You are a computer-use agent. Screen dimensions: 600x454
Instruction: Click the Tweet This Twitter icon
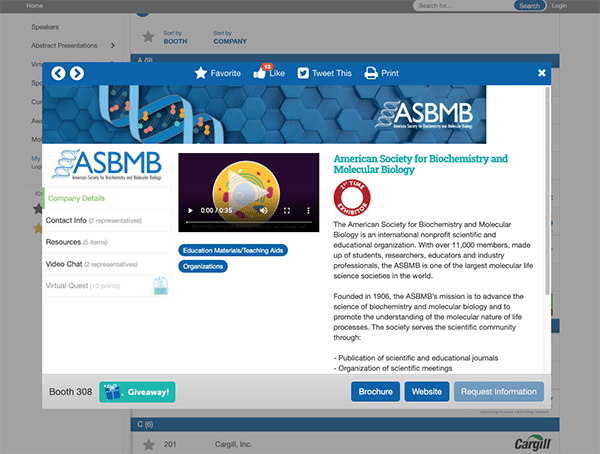(303, 73)
